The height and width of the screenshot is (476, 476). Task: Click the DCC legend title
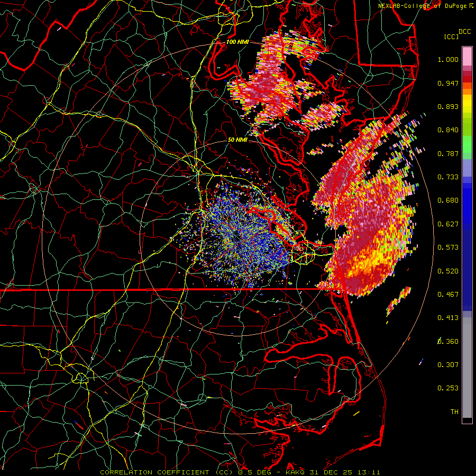pyautogui.click(x=464, y=32)
